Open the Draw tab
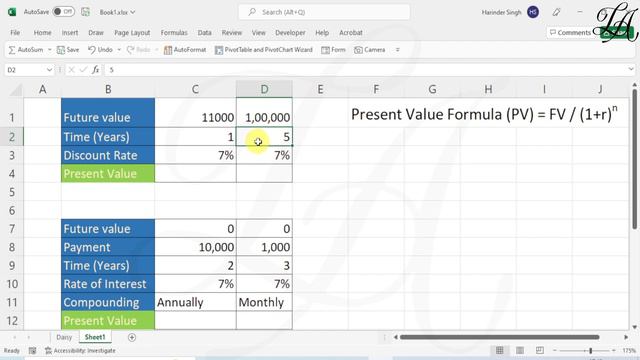Image resolution: width=640 pixels, height=360 pixels. pyautogui.click(x=96, y=33)
